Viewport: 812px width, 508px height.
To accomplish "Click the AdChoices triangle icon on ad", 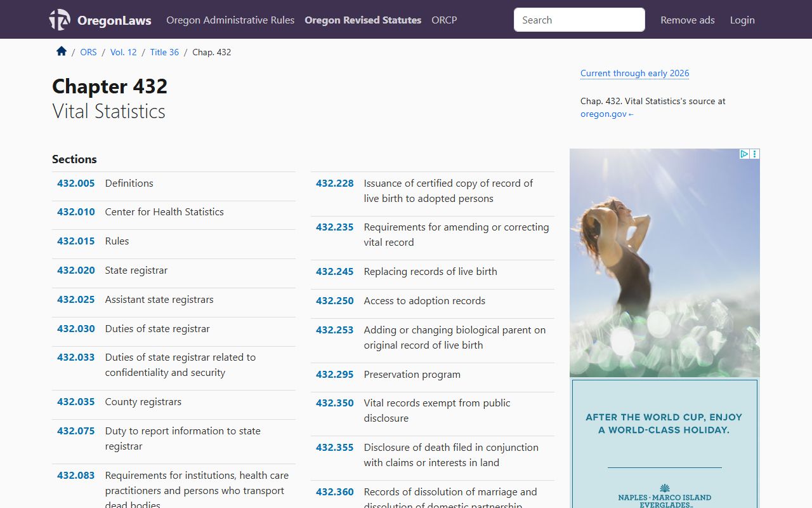I will tap(744, 154).
